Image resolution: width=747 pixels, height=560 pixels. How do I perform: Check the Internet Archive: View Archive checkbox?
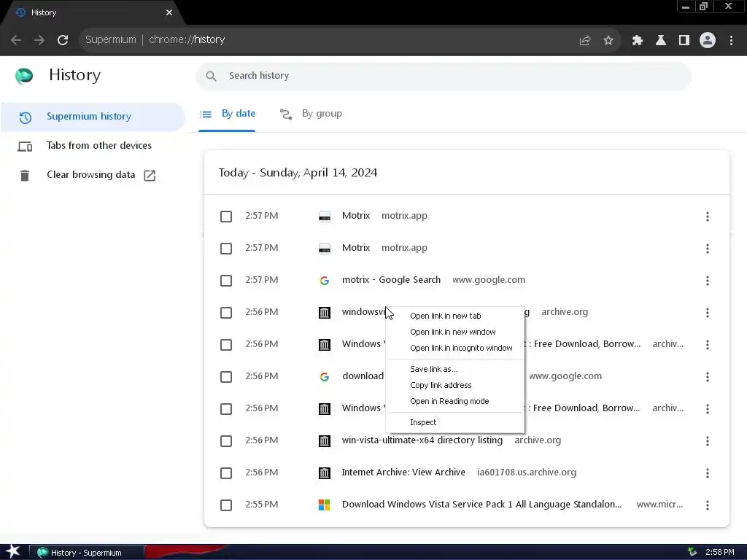226,473
